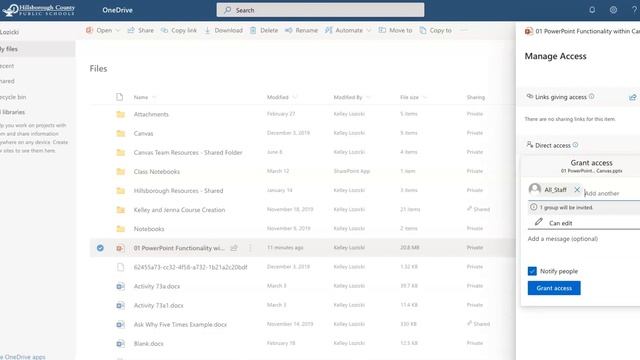The height and width of the screenshot is (360, 640).
Task: Click the Class Notebooks folder icon
Action: [x=120, y=171]
